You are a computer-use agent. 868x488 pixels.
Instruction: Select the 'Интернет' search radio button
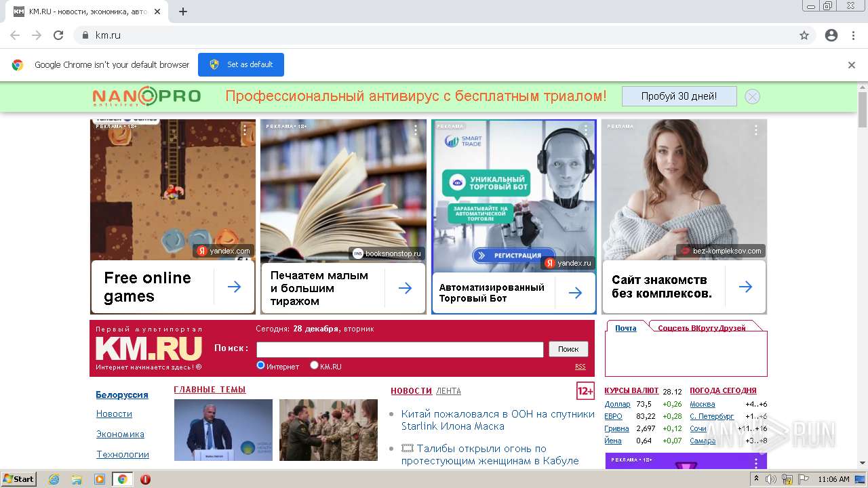pyautogui.click(x=260, y=365)
